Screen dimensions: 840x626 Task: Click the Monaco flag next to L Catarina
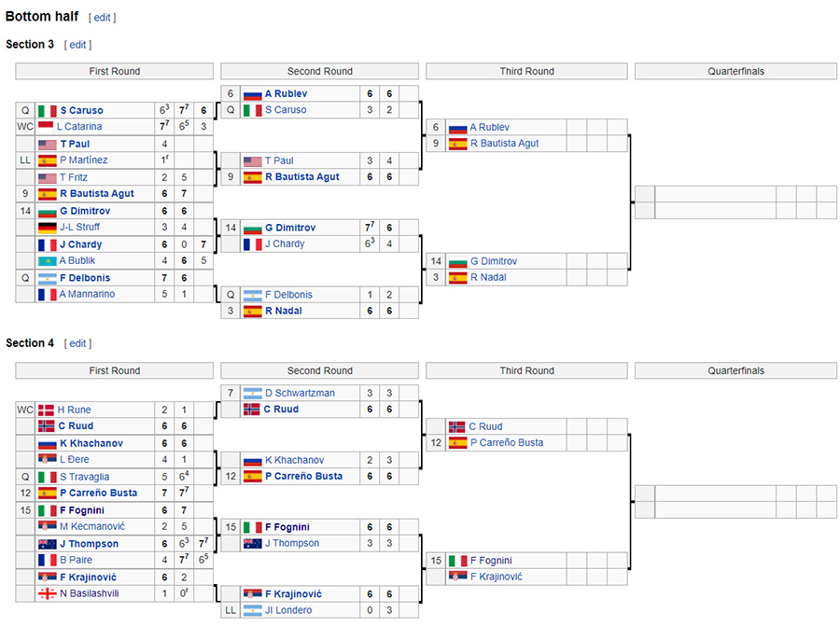tap(46, 126)
